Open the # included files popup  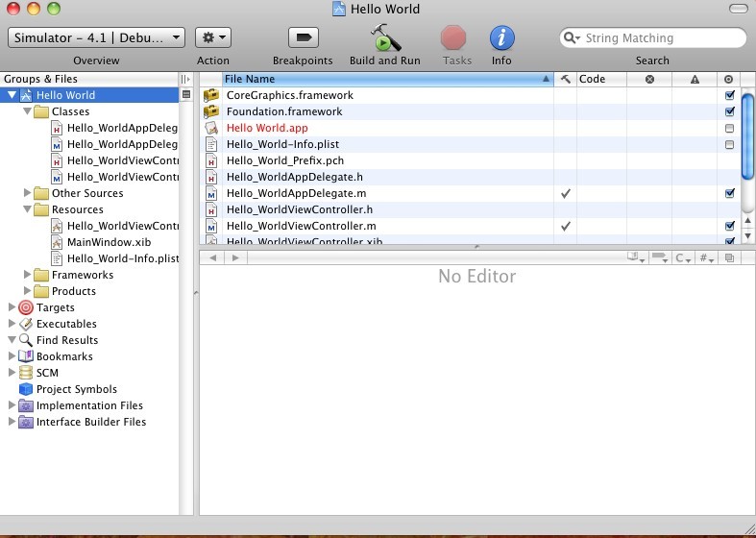pyautogui.click(x=706, y=257)
